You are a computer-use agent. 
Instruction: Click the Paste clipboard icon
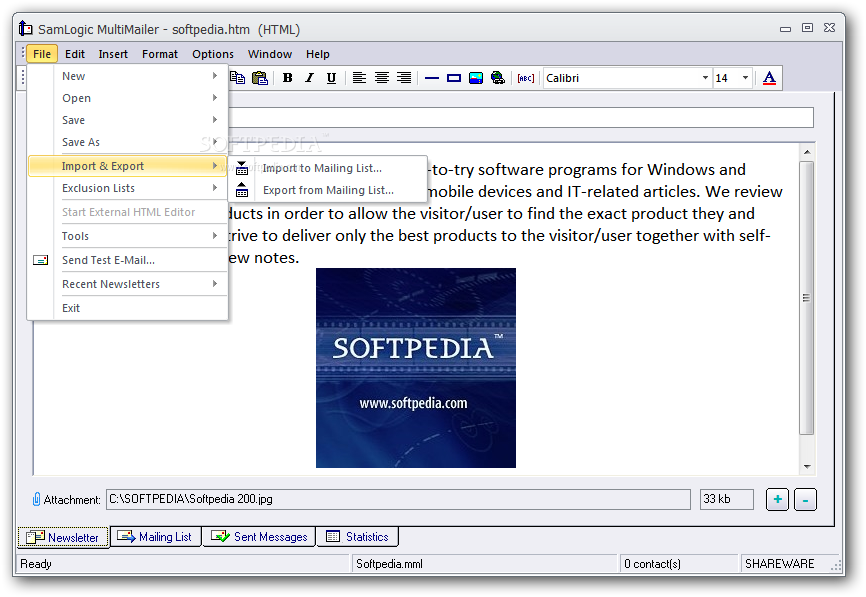pyautogui.click(x=260, y=78)
